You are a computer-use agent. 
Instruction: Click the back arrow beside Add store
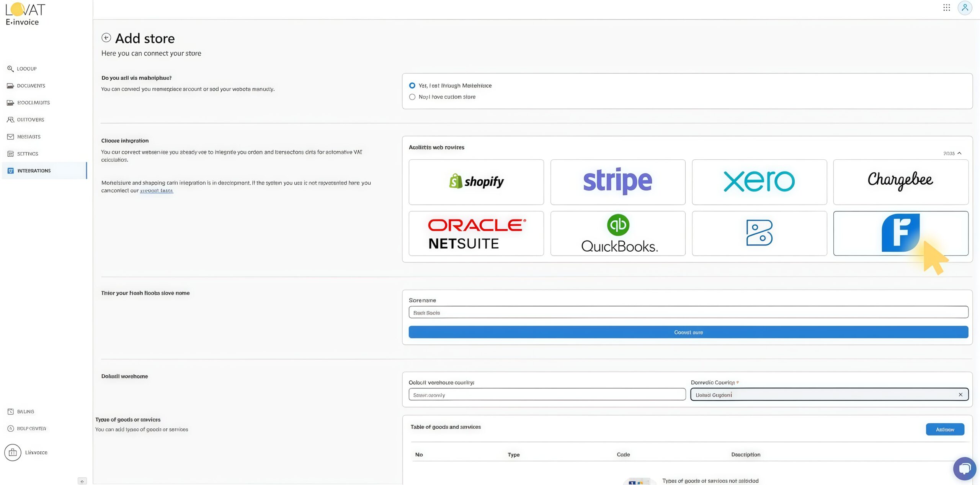pyautogui.click(x=106, y=38)
